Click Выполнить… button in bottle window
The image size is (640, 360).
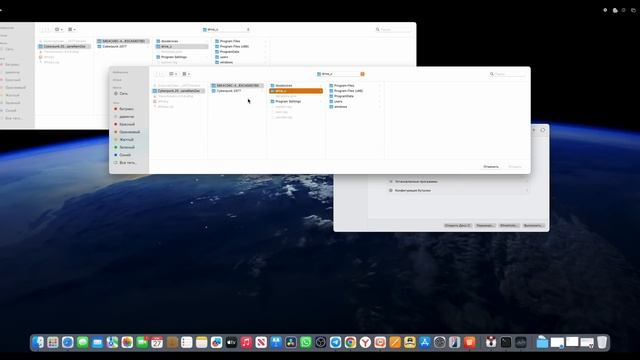click(x=533, y=225)
